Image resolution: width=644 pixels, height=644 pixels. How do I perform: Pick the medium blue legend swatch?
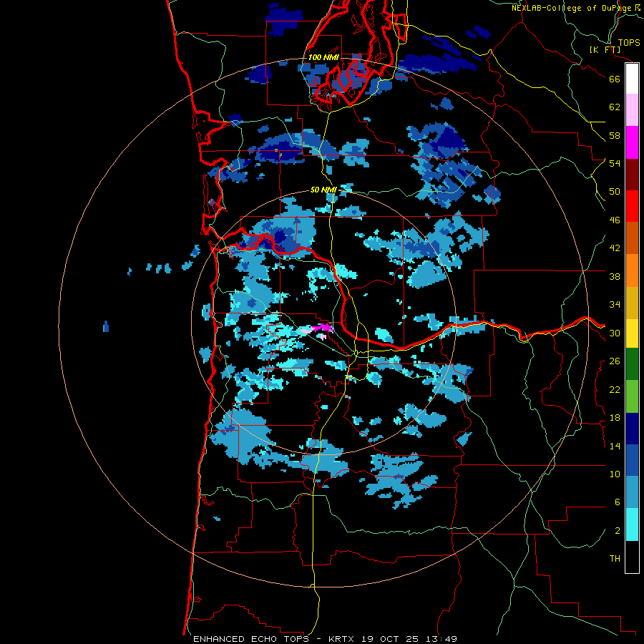pos(632,460)
